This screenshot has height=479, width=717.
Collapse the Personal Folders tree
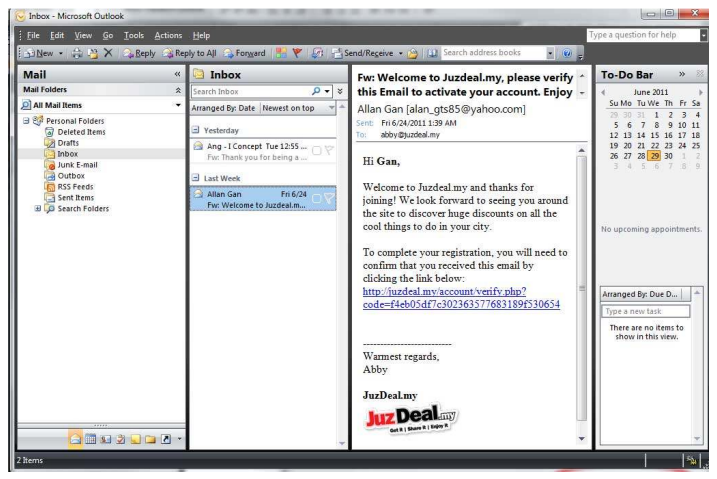(x=26, y=121)
